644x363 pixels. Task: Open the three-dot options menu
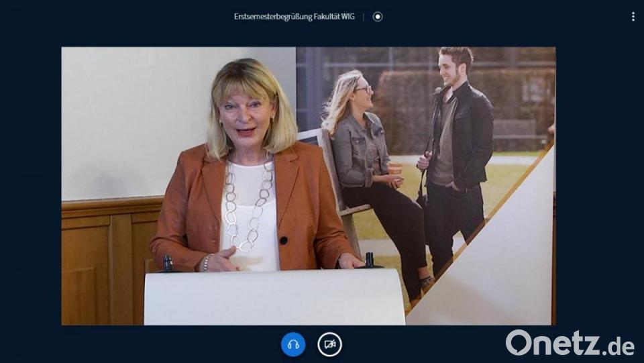[633, 17]
